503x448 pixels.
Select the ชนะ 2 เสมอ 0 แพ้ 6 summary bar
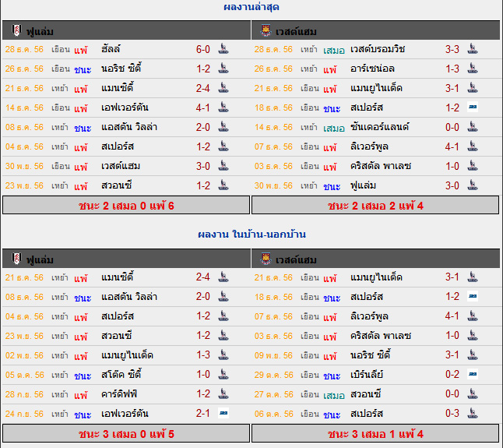[126, 205]
